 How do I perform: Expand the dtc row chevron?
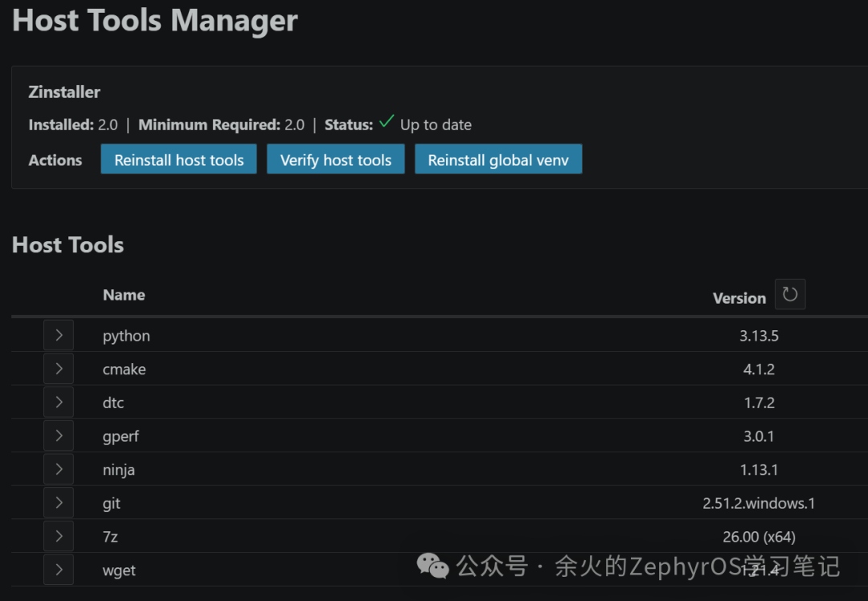59,403
